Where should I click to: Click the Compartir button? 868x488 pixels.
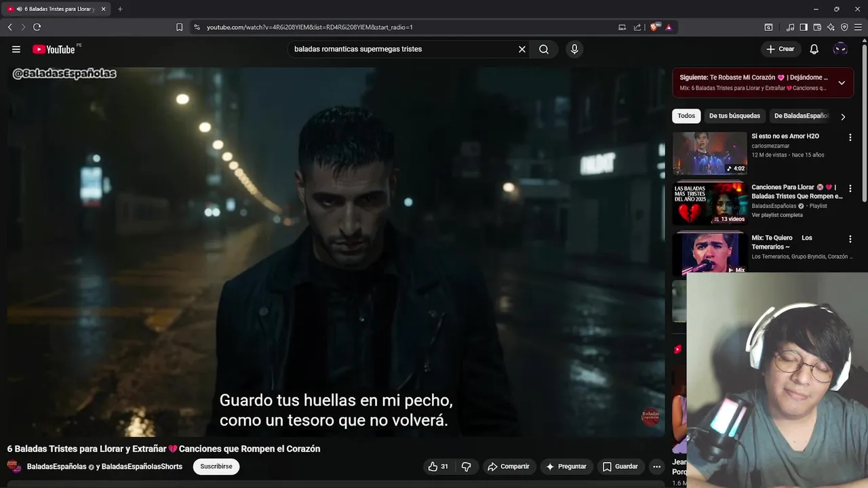[509, 466]
